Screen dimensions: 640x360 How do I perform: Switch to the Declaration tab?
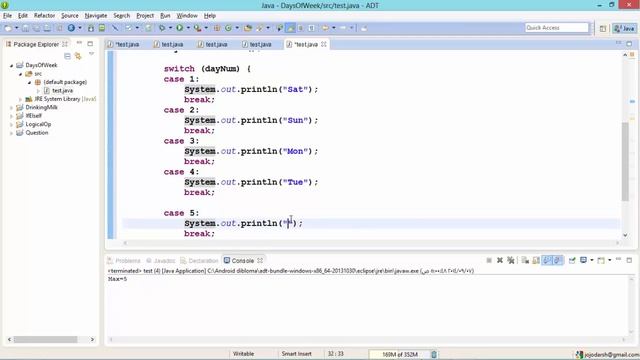(200, 260)
